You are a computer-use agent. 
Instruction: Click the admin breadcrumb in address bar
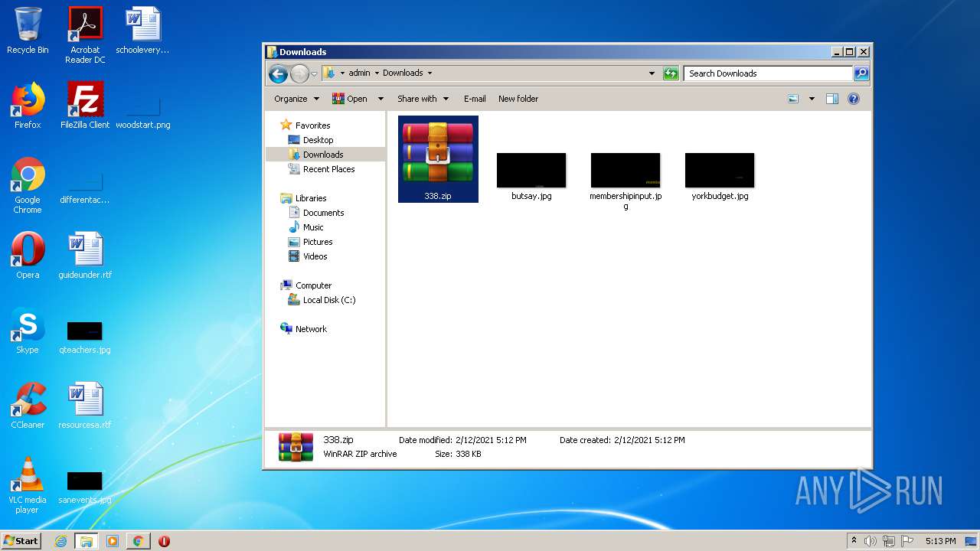coord(359,73)
